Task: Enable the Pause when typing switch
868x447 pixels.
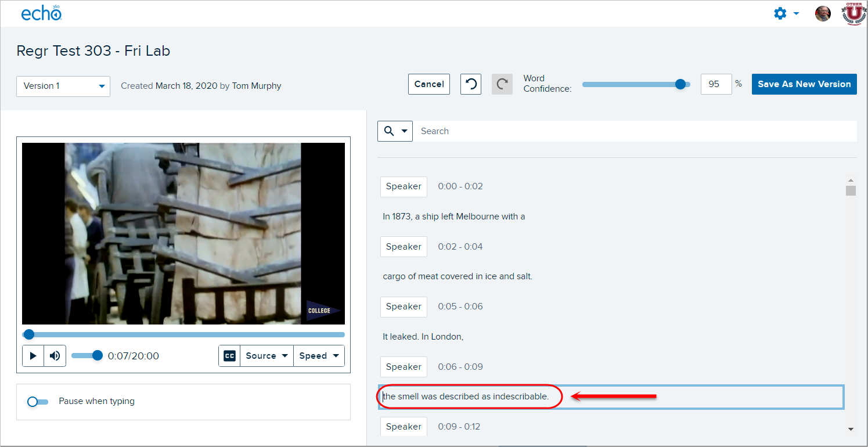Action: click(x=38, y=401)
